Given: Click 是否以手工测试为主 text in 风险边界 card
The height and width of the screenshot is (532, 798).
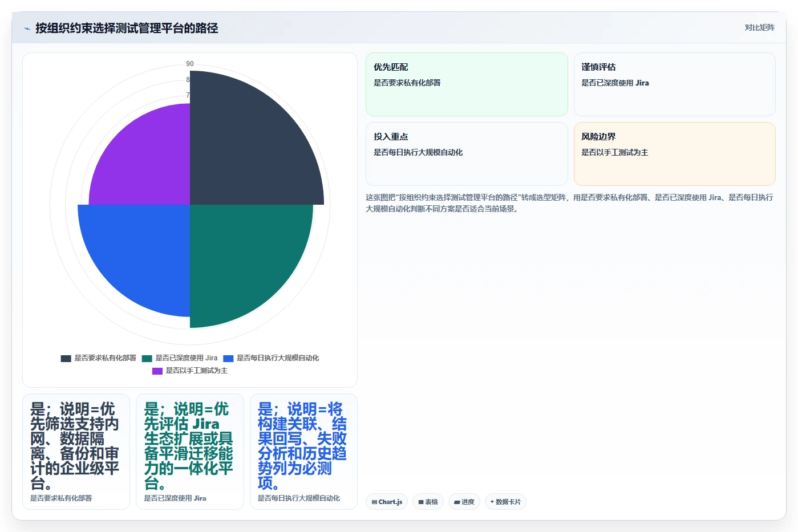Looking at the screenshot, I should 614,152.
